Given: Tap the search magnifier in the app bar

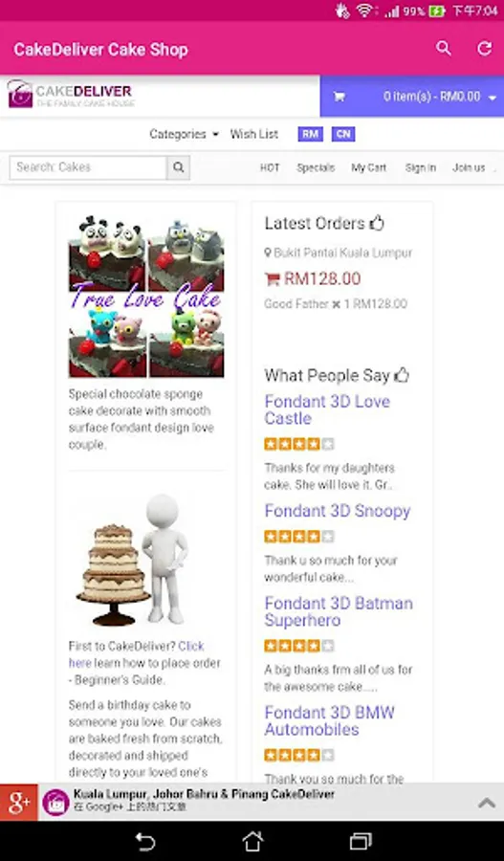Looking at the screenshot, I should pyautogui.click(x=444, y=49).
